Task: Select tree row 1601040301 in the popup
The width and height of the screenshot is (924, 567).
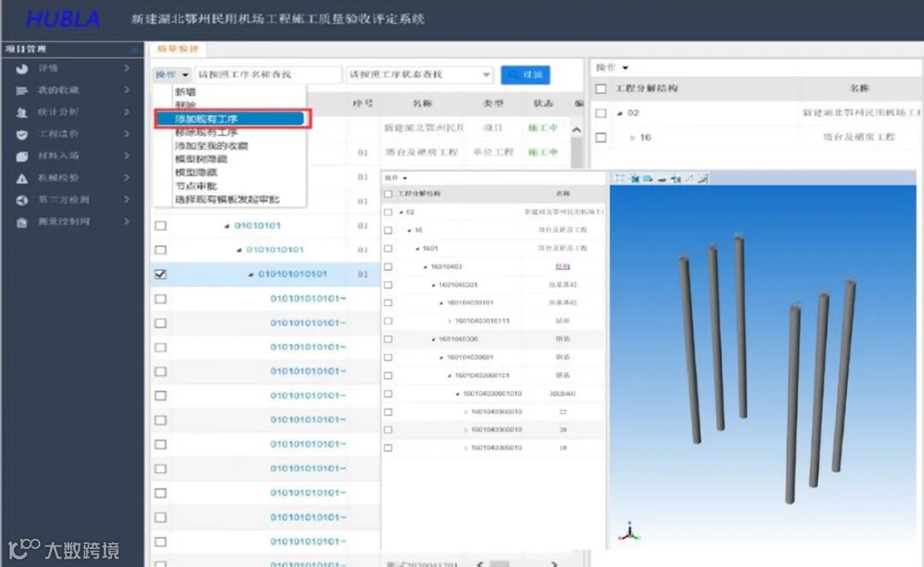Action: [x=494, y=285]
